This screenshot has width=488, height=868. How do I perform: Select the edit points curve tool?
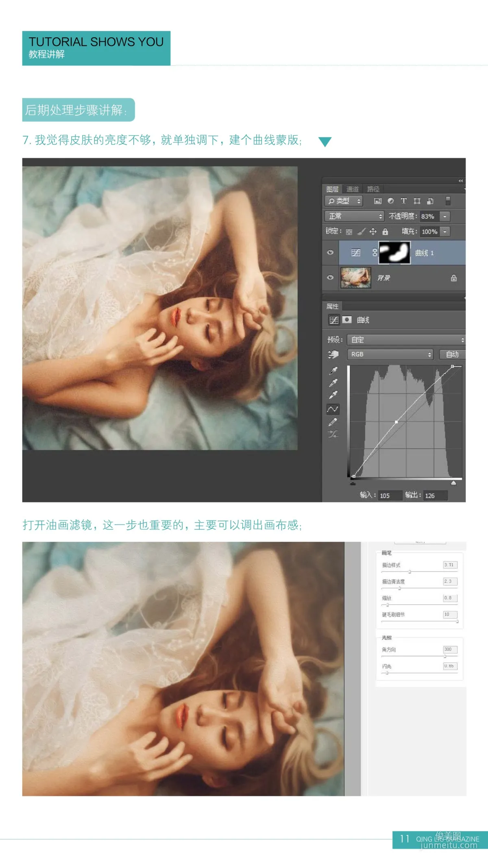[333, 409]
